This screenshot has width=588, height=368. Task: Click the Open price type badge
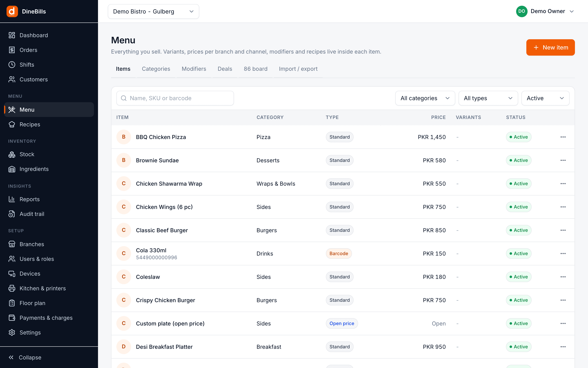[342, 323]
